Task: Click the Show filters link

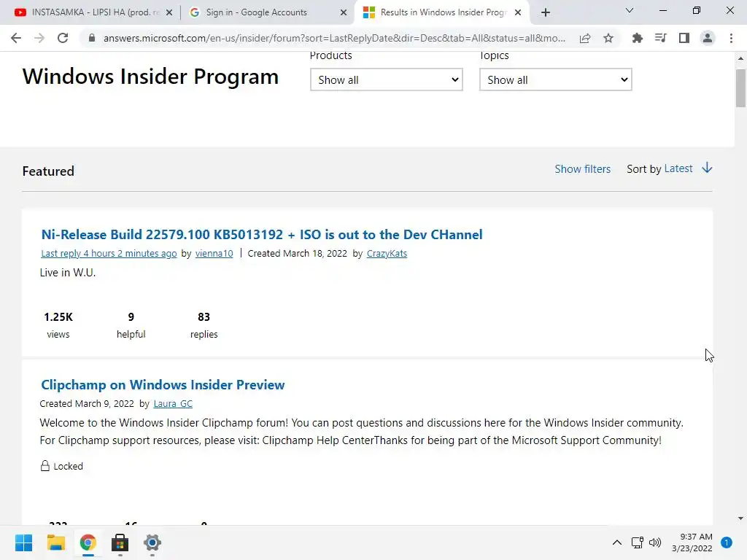Action: click(x=583, y=169)
